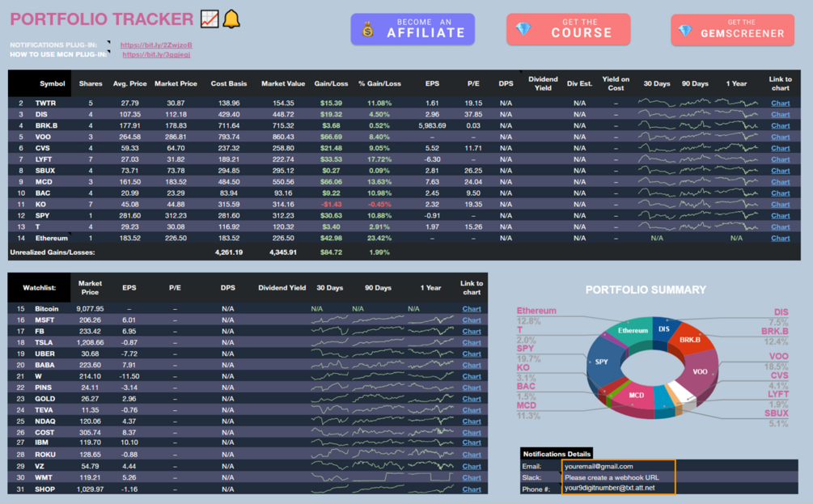813x504 pixels.
Task: Open the Chart link for TSLA
Action: coord(472,343)
